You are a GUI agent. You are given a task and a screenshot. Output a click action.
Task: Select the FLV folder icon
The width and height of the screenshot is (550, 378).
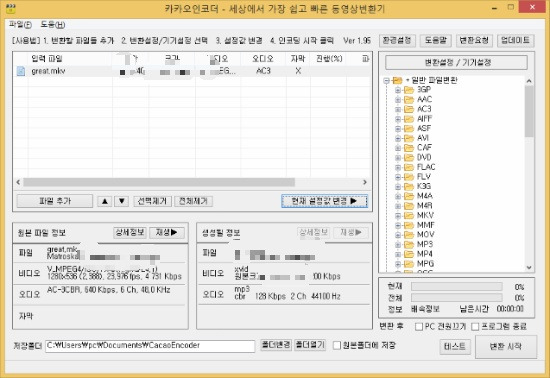(409, 177)
